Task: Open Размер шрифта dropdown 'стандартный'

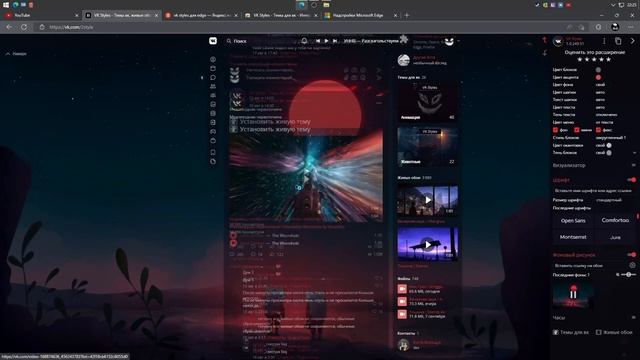Action: (609, 200)
